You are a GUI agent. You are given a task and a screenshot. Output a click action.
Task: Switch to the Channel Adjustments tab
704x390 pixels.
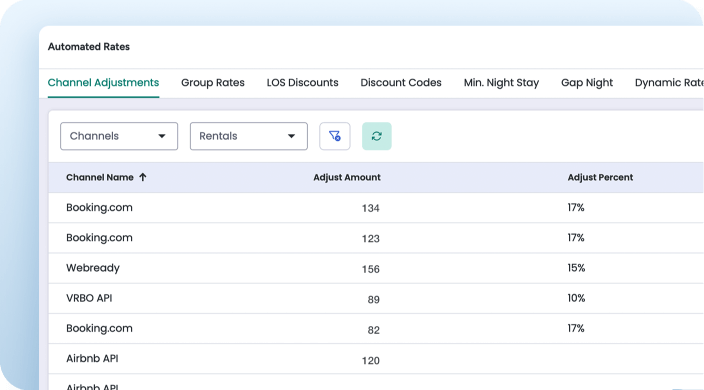click(x=103, y=83)
